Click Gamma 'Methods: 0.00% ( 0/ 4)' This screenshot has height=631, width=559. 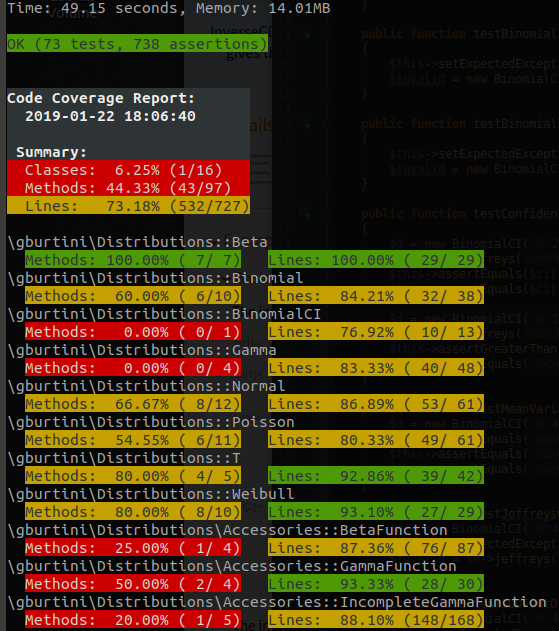(x=133, y=368)
